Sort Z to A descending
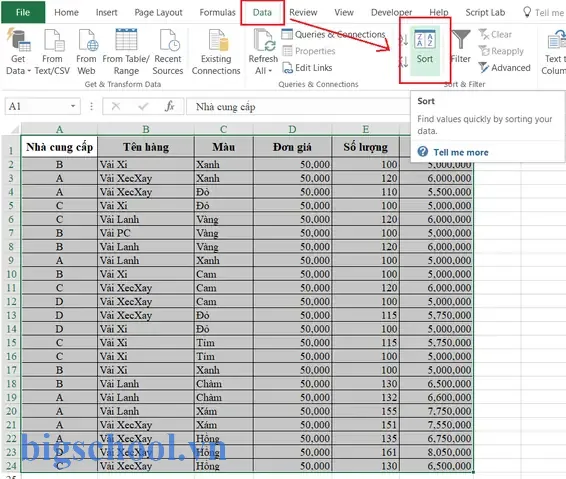The height and width of the screenshot is (479, 566). pyautogui.click(x=403, y=62)
